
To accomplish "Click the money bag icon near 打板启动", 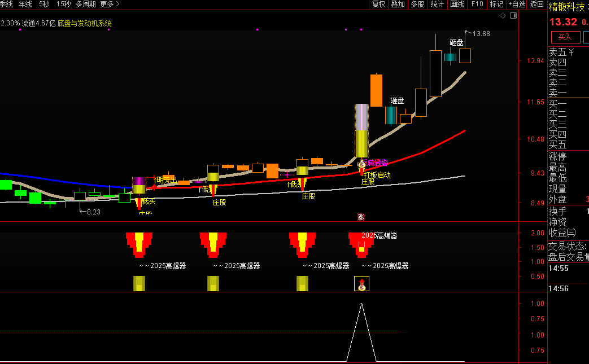I will (x=361, y=164).
